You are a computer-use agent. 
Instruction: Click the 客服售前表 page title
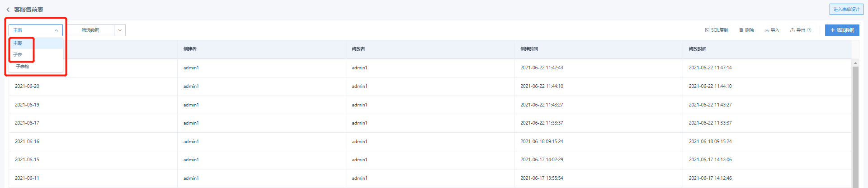(28, 10)
